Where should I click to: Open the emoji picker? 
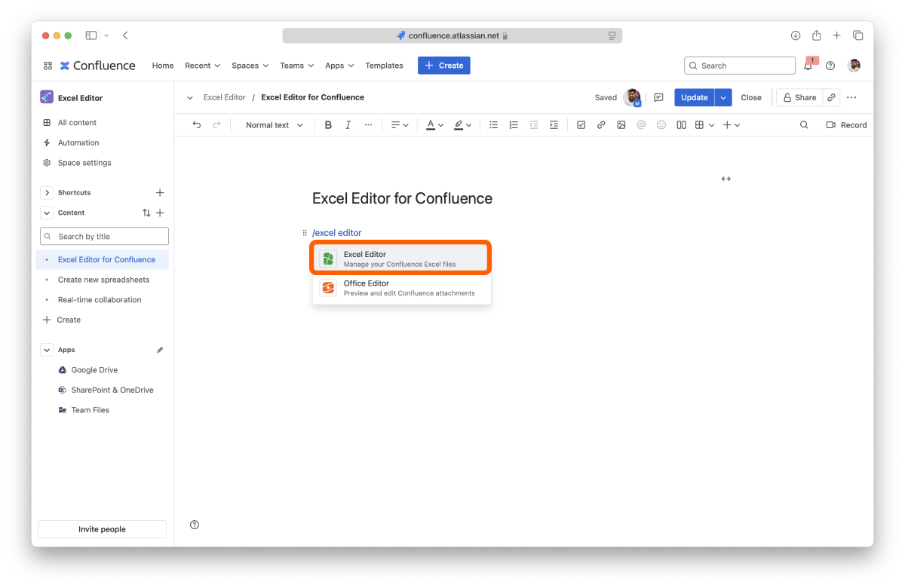[661, 125]
